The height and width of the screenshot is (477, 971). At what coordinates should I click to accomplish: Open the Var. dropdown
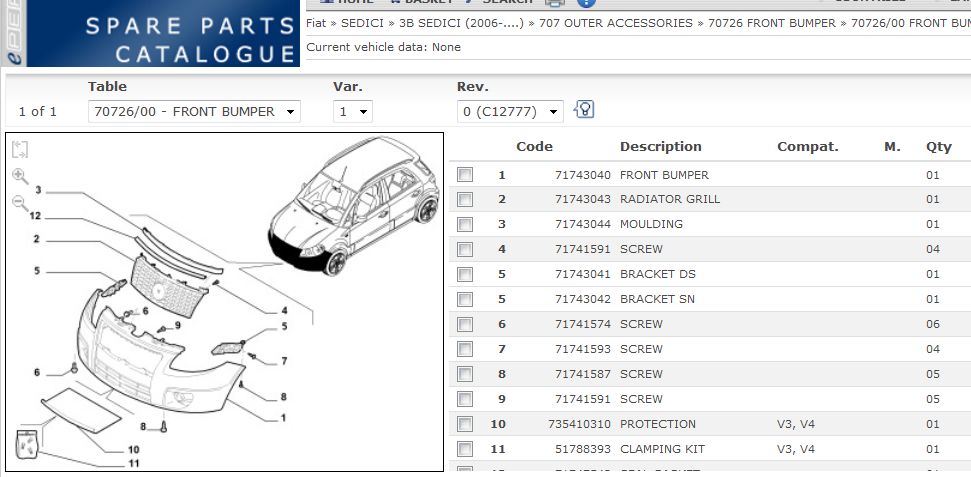coord(353,112)
